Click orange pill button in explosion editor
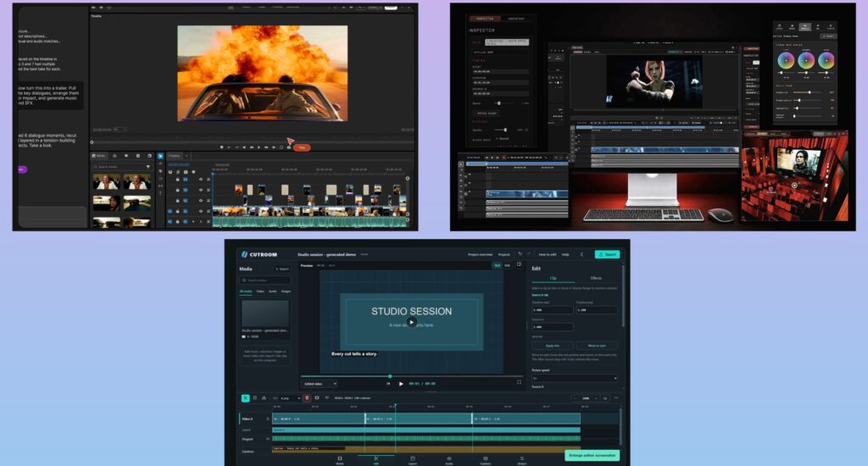 pyautogui.click(x=302, y=147)
